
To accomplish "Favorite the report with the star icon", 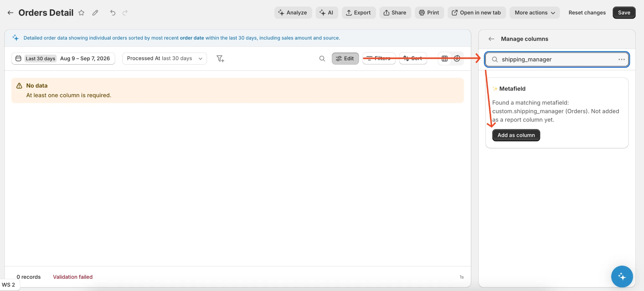I will [81, 13].
